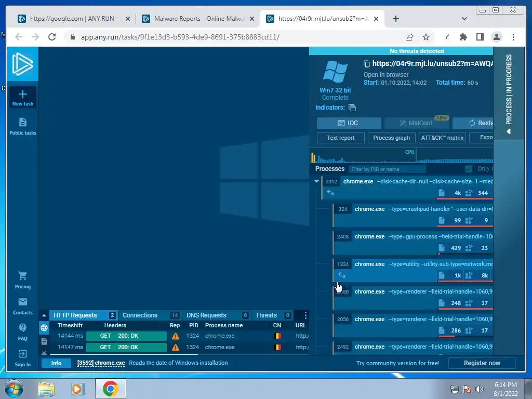Viewport: 532px width, 399px height.
Task: Click [3592] chrome.exe link in status bar
Action: (x=101, y=363)
